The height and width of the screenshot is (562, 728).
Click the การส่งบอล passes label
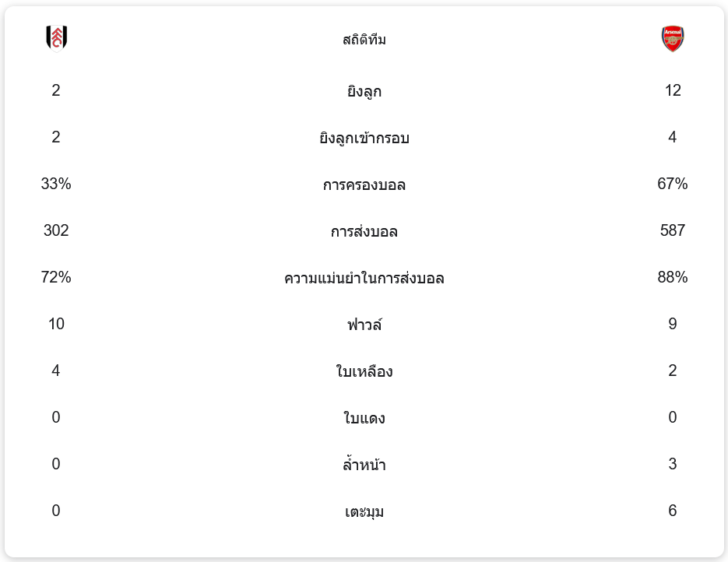tap(364, 232)
